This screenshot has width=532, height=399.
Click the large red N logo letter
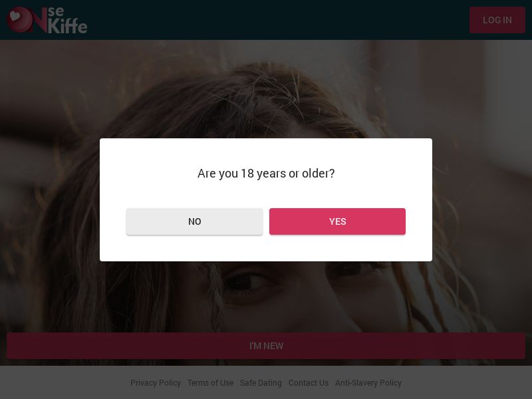pos(40,20)
